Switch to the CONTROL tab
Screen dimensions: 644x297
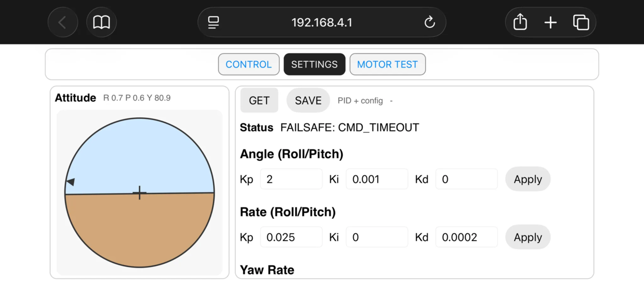[248, 64]
